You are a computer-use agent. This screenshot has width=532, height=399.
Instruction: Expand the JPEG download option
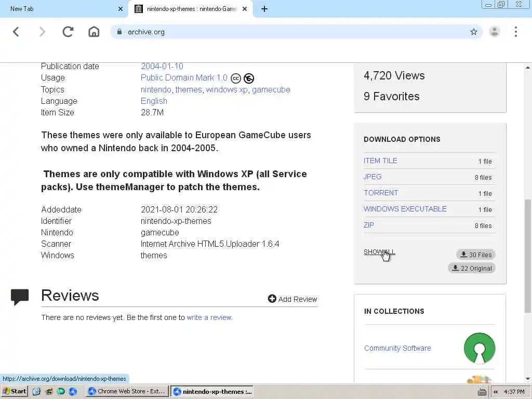[x=373, y=177]
